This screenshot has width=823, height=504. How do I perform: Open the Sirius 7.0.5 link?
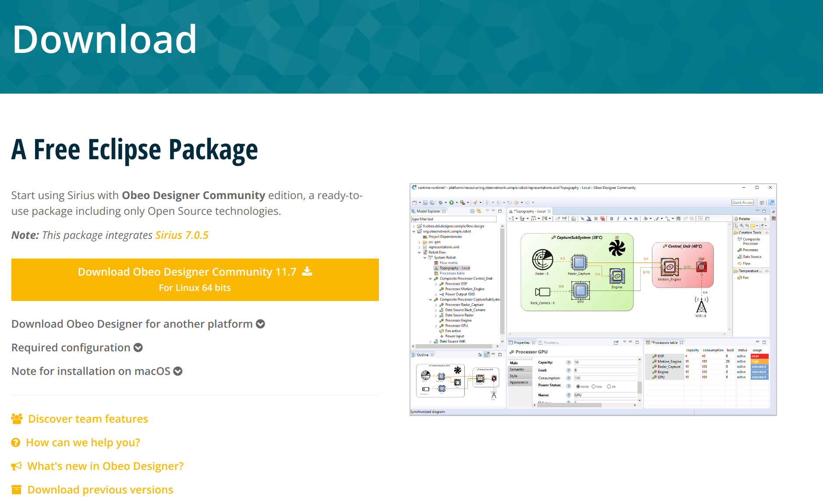point(182,235)
